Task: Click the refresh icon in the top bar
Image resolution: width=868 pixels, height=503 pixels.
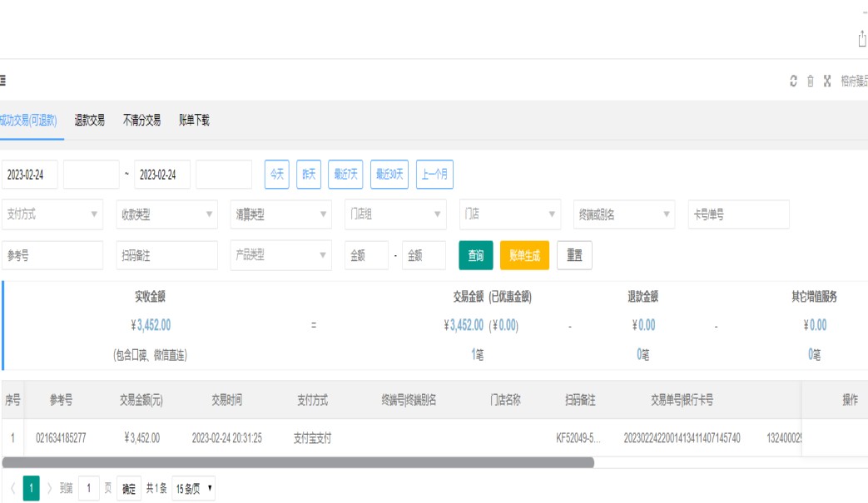Action: point(794,81)
